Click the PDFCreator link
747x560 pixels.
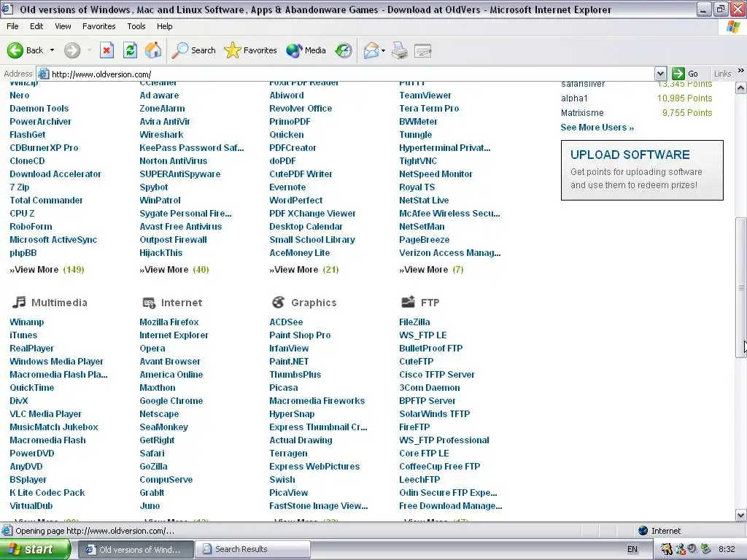point(293,147)
